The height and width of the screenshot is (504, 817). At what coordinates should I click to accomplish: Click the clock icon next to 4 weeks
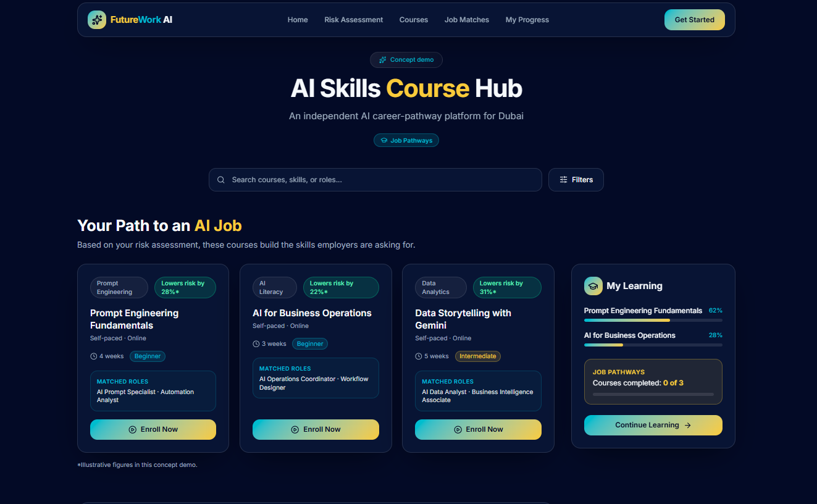94,356
